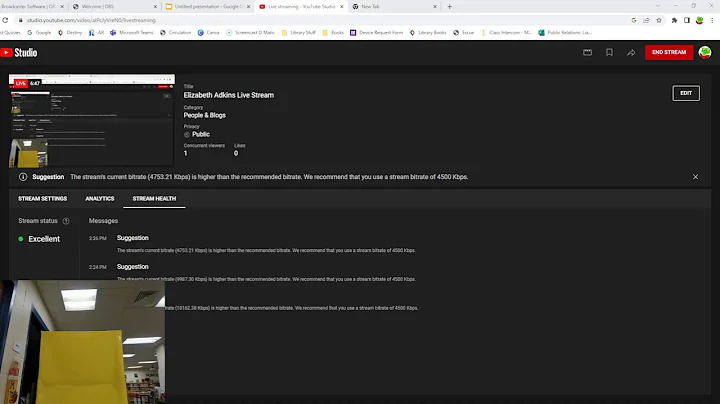Image resolution: width=720 pixels, height=404 pixels.
Task: Click the Concurrent viewers count
Action: 186,153
